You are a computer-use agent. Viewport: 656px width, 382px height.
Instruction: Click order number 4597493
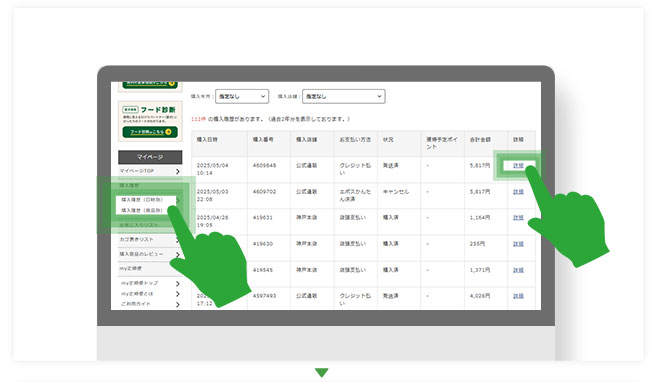pos(264,296)
